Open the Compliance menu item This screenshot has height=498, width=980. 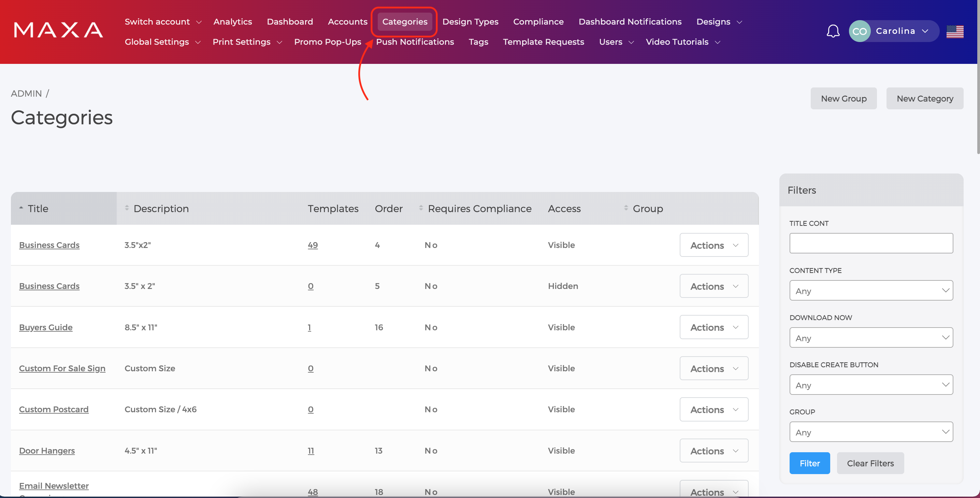coord(538,22)
